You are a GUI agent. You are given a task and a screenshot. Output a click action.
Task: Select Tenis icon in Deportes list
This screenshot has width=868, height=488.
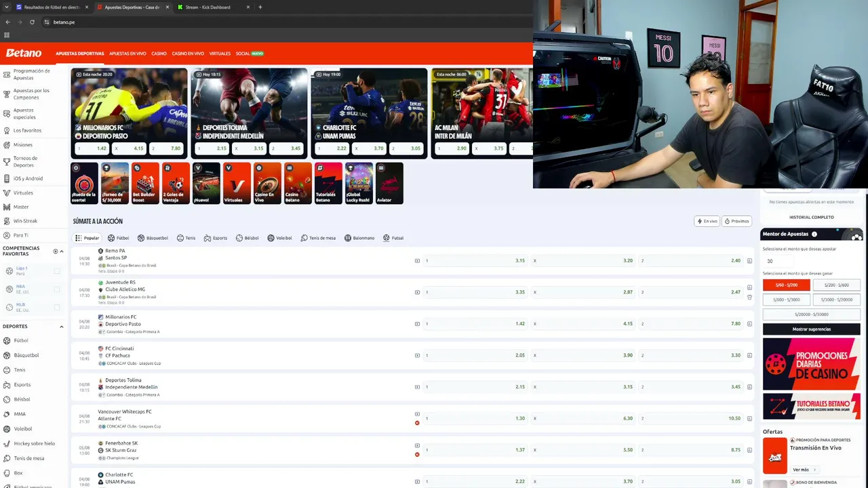(7, 370)
